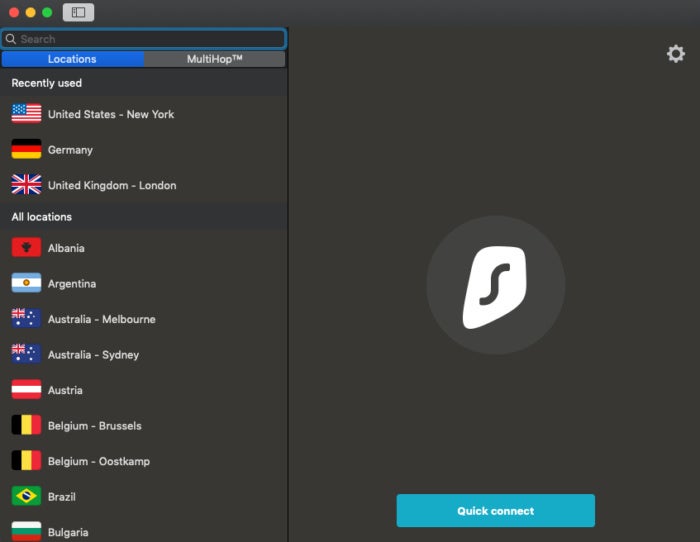Click the Quick connect button
Image resolution: width=700 pixels, height=542 pixels.
(496, 510)
